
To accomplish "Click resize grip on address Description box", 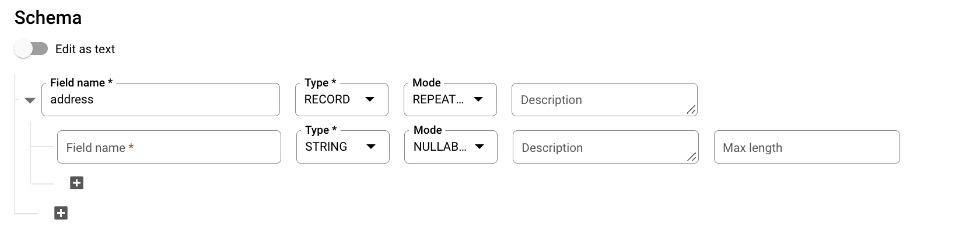I will (691, 109).
